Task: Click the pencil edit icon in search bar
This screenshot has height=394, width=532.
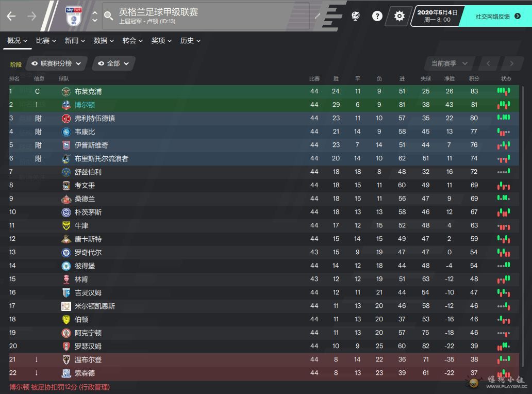Action: 318,16
